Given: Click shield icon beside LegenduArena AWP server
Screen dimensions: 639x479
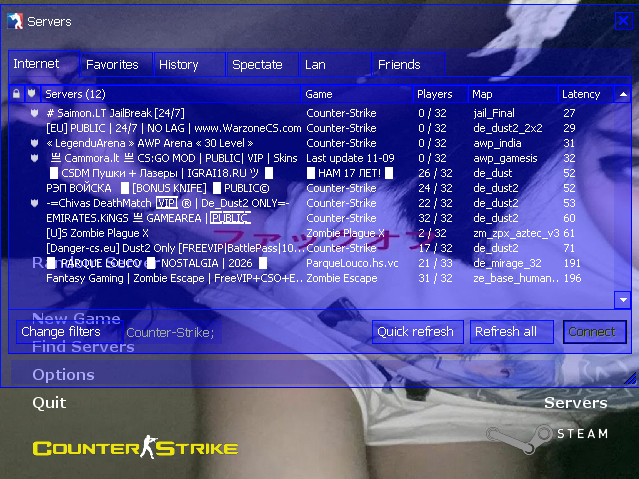Looking at the screenshot, I should click(33, 143).
